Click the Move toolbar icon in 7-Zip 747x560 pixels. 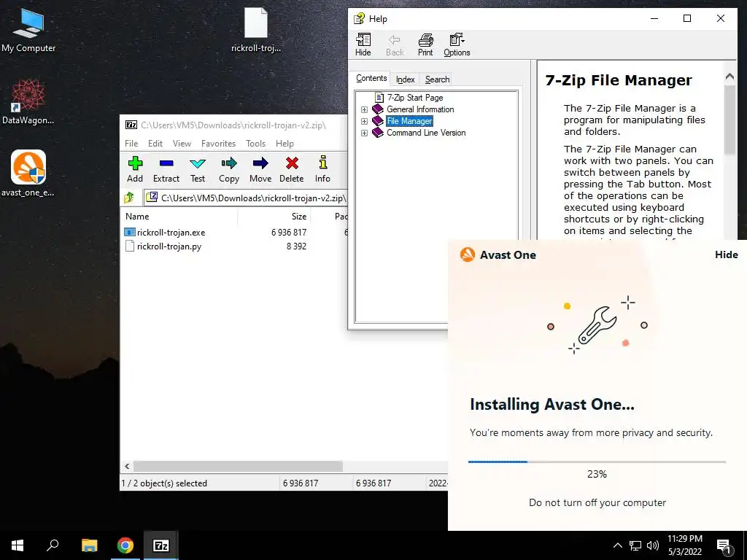(260, 169)
